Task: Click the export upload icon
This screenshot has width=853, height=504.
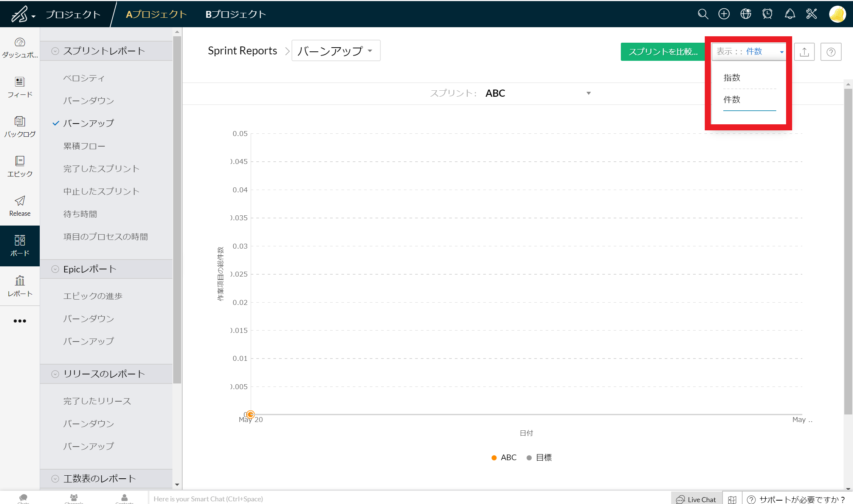Action: click(804, 52)
